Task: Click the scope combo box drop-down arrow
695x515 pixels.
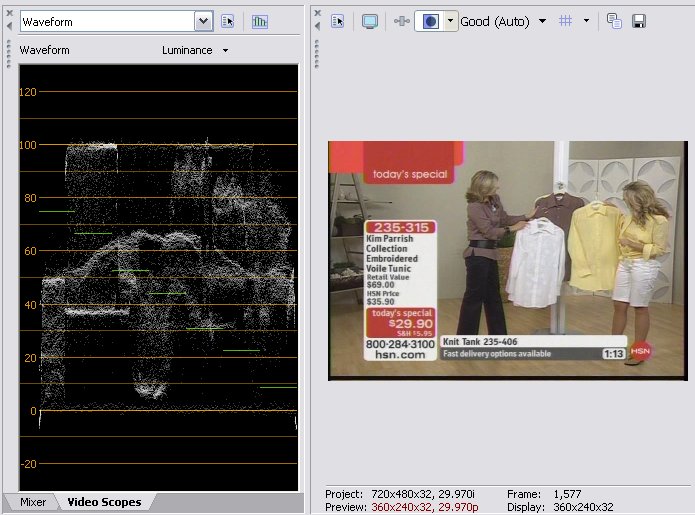Action: 203,21
